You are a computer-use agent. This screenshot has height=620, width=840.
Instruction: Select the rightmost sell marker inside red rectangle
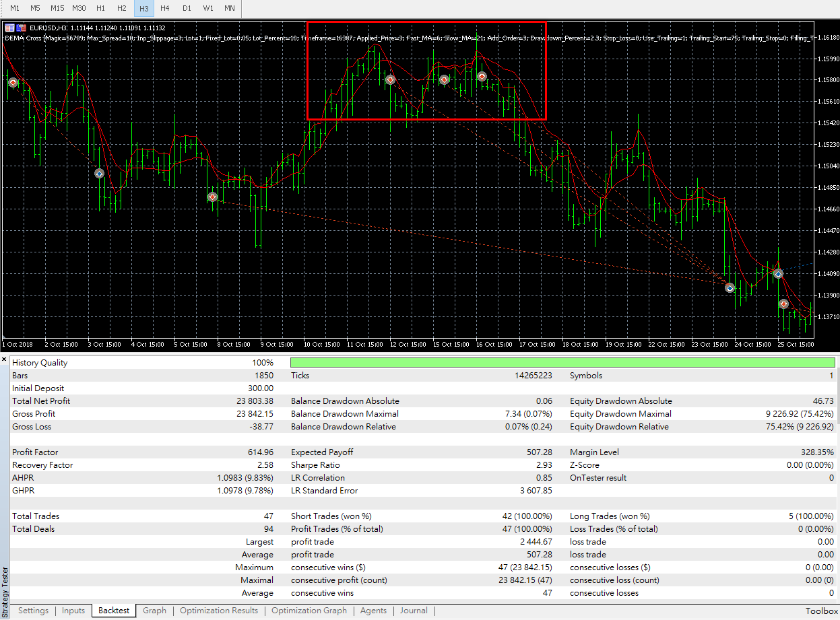[482, 77]
